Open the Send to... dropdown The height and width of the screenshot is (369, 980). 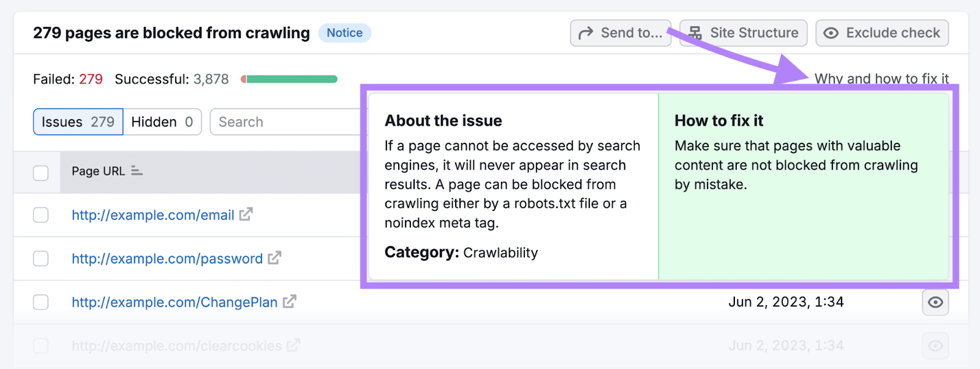(620, 33)
